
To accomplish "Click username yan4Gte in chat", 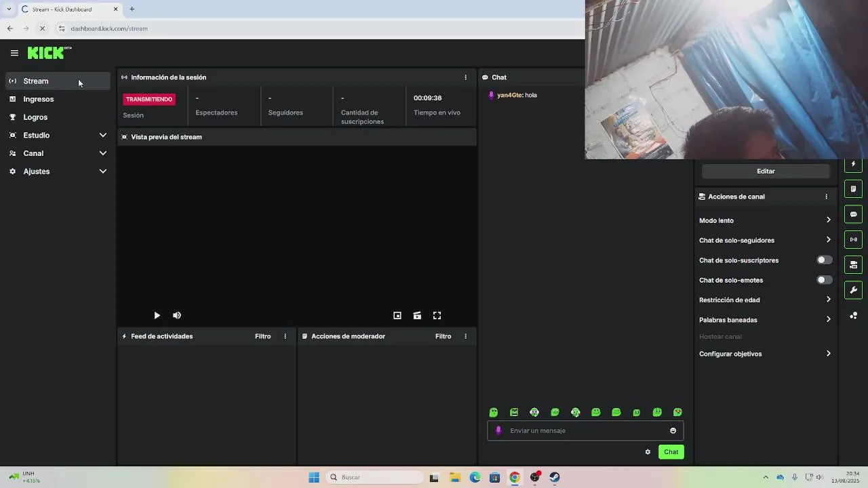I will coord(509,96).
